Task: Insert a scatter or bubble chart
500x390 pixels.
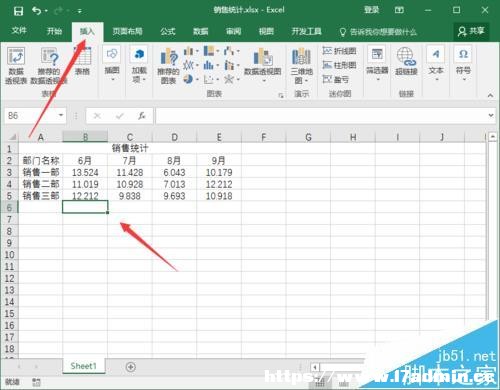Action: click(211, 79)
